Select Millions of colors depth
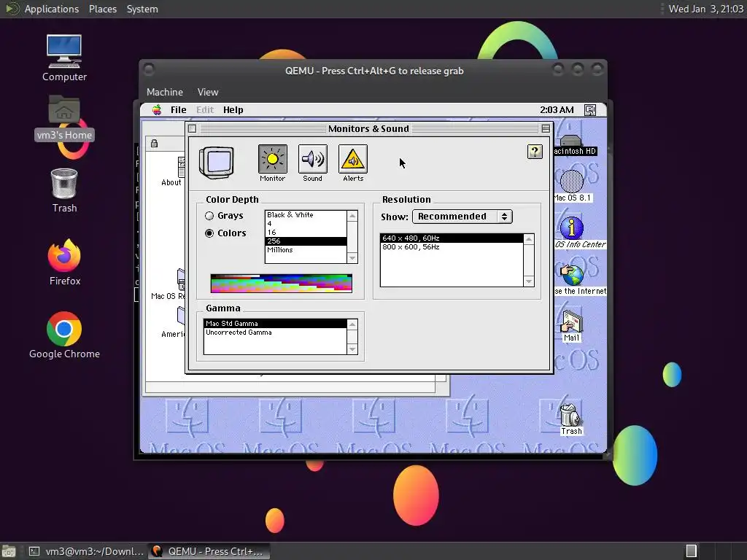This screenshot has width=747, height=560. (306, 250)
